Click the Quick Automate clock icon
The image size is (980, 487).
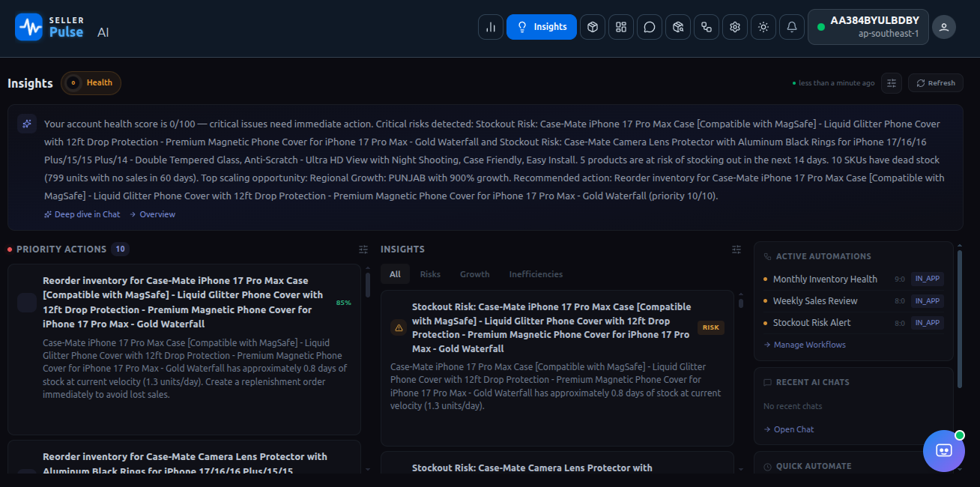[x=767, y=466]
